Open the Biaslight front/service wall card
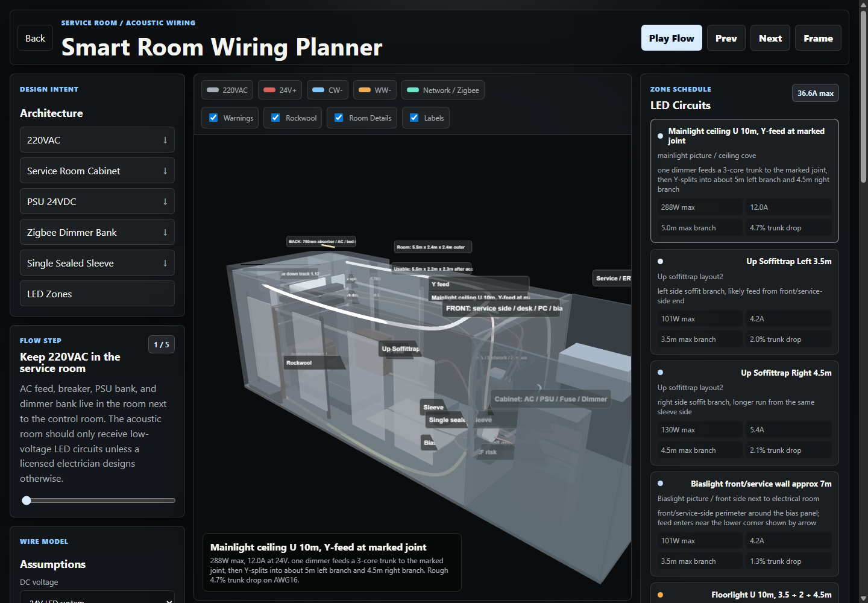This screenshot has height=603, width=868. [744, 524]
